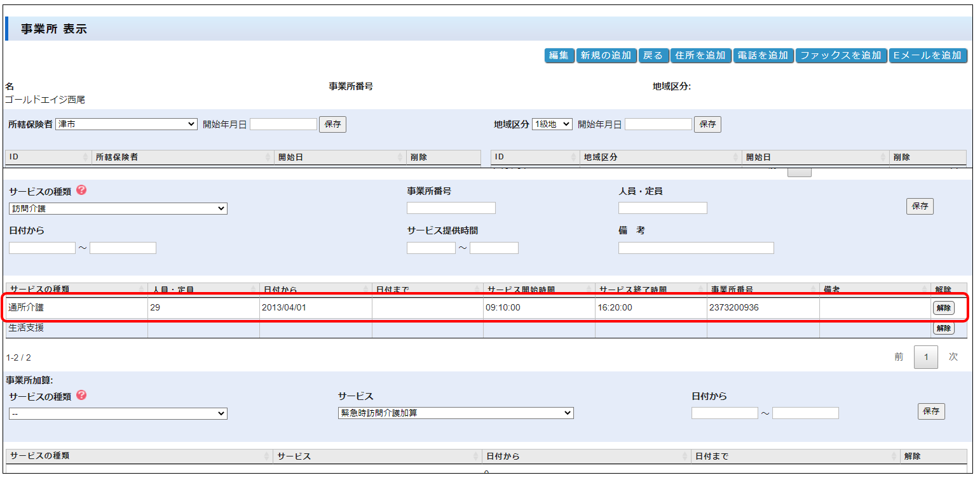980x480 pixels.
Task: Open the 所轄保険者 dropdown showing 津市
Action: [126, 124]
